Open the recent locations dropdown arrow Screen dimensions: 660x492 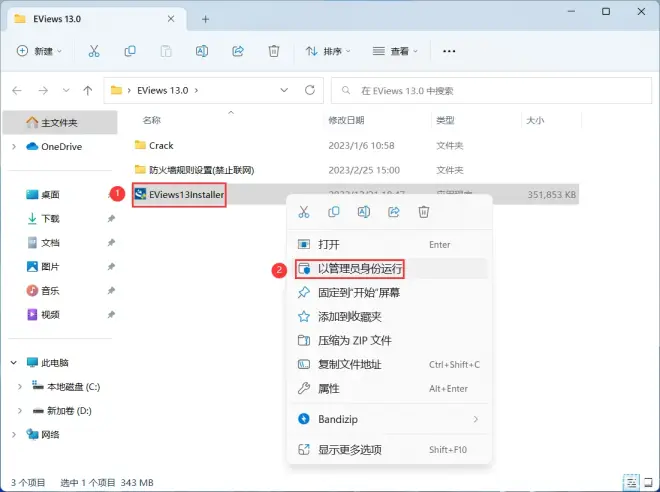click(x=66, y=90)
